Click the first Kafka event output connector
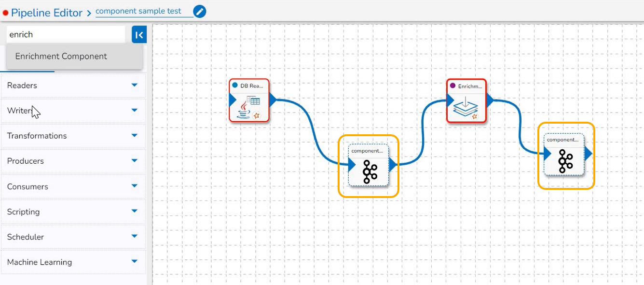Image resolution: width=644 pixels, height=285 pixels. (x=393, y=165)
